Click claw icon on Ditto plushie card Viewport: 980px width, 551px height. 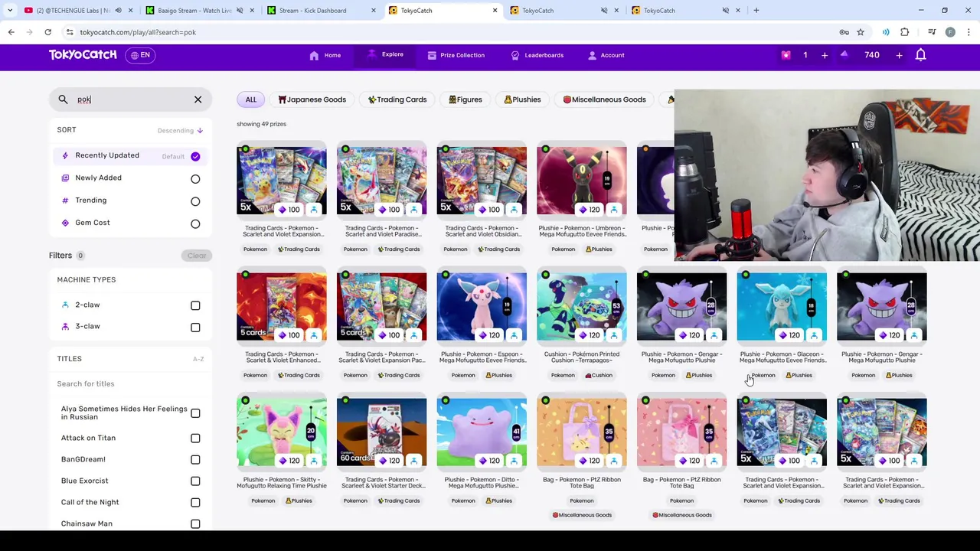coord(514,461)
